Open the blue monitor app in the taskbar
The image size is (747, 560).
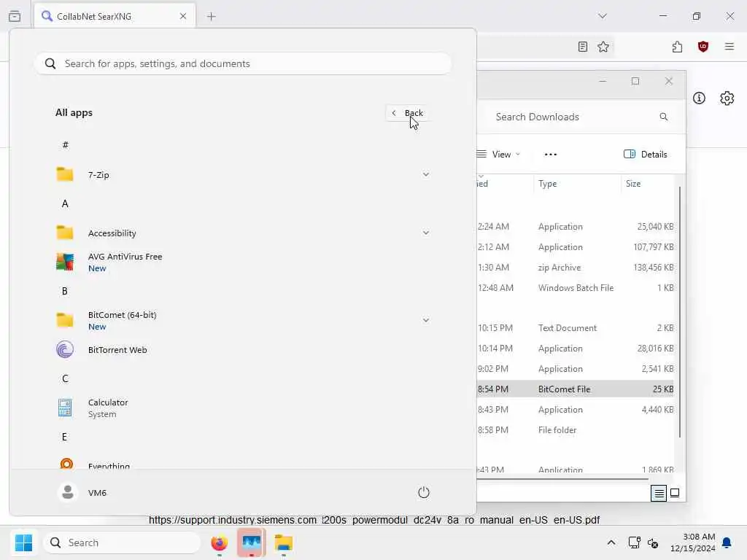252,542
